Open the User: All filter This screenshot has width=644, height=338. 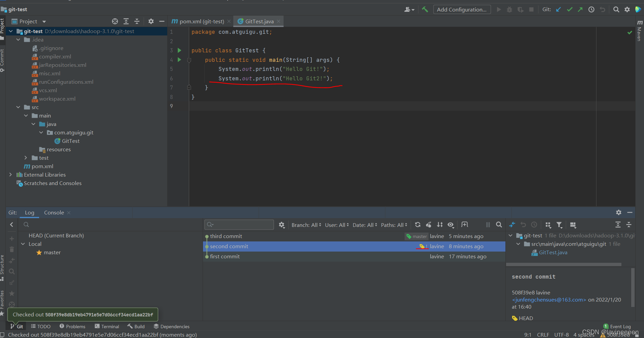pyautogui.click(x=337, y=225)
